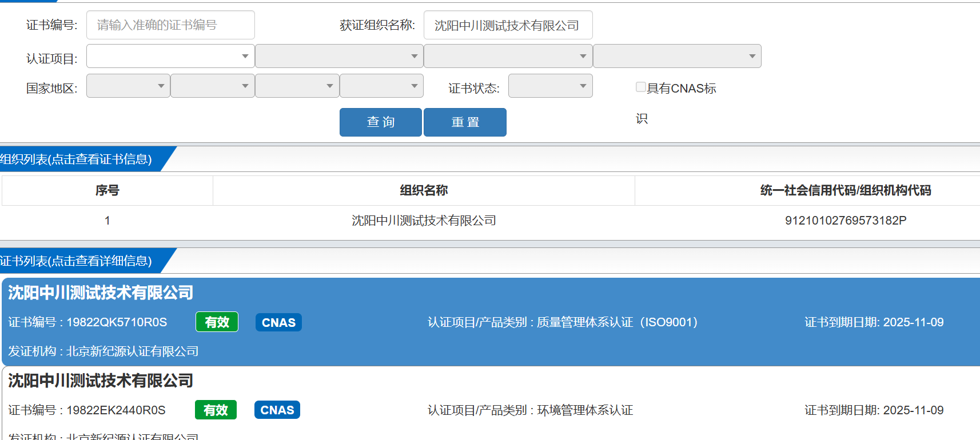Expand the third 认证项目 dropdown
Screen dimensions: 980x440
[x=508, y=56]
